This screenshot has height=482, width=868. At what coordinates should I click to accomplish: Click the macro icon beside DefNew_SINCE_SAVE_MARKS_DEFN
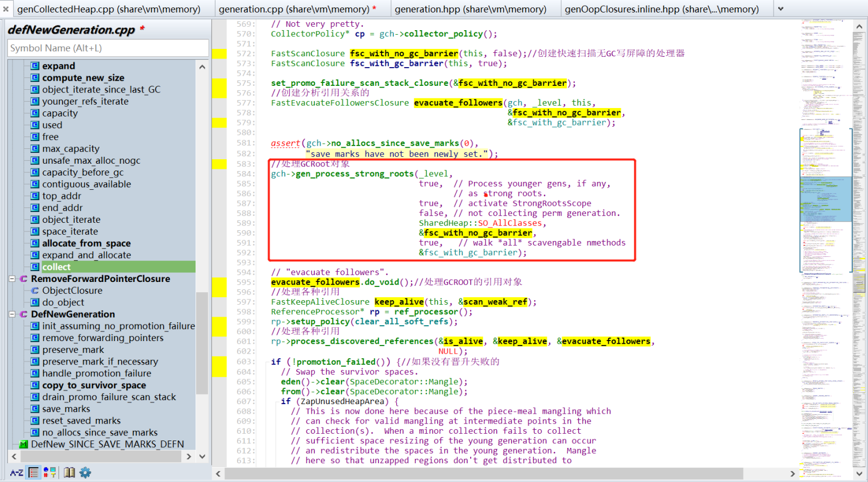[x=23, y=444]
